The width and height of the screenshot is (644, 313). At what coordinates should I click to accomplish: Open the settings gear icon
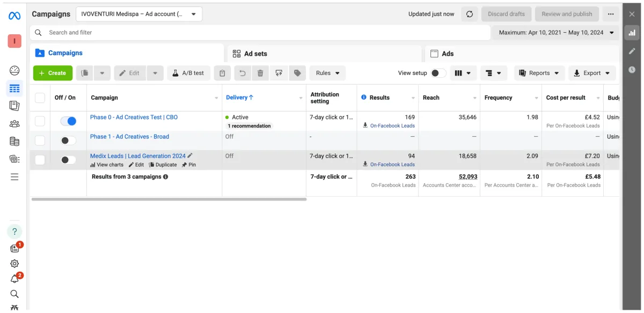click(14, 263)
